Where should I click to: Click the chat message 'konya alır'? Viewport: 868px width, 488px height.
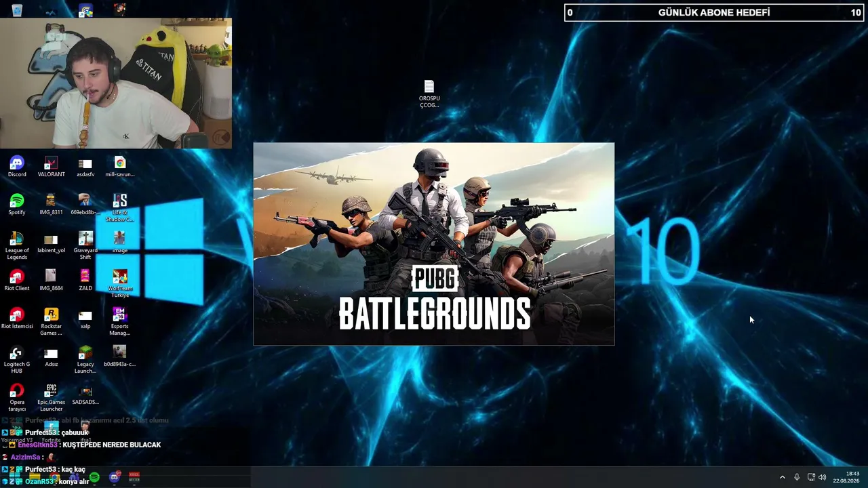(75, 481)
